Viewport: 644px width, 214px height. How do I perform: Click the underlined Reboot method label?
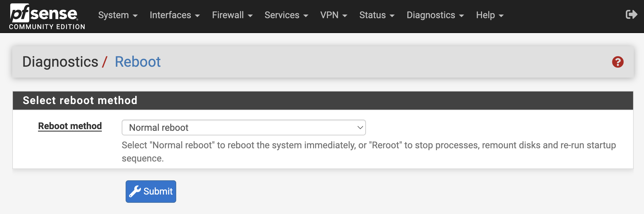coord(70,126)
